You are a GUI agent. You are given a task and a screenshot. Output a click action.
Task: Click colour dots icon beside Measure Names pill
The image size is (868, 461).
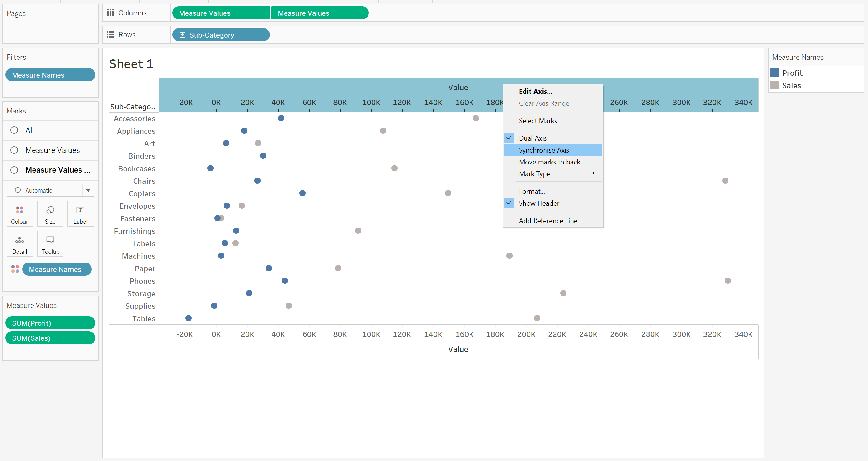(15, 269)
